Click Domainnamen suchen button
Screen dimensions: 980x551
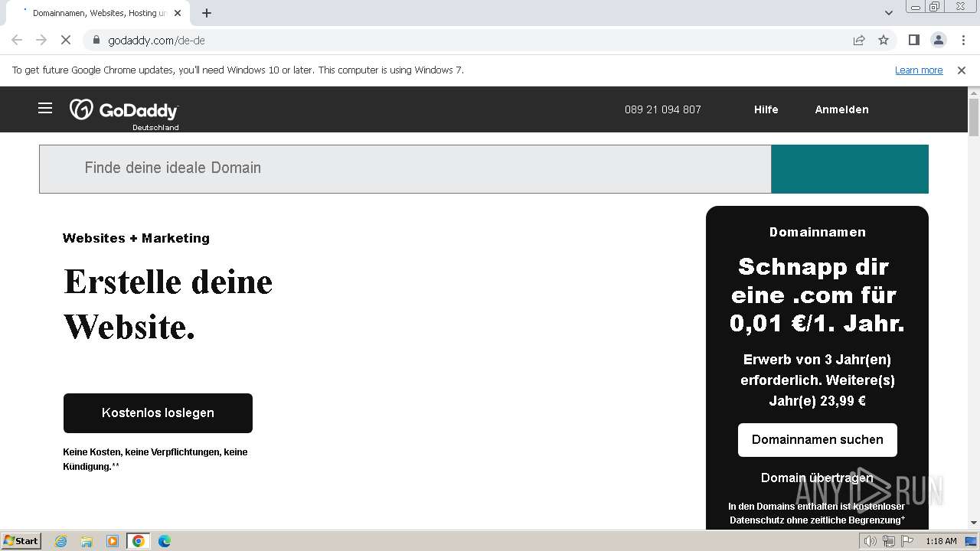(818, 440)
